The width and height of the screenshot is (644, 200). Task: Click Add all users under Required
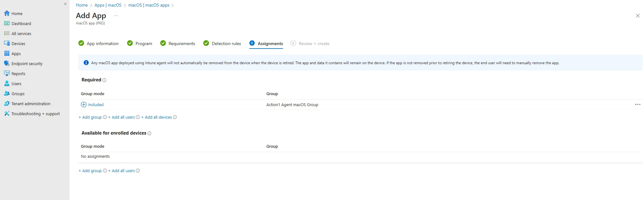(121, 117)
